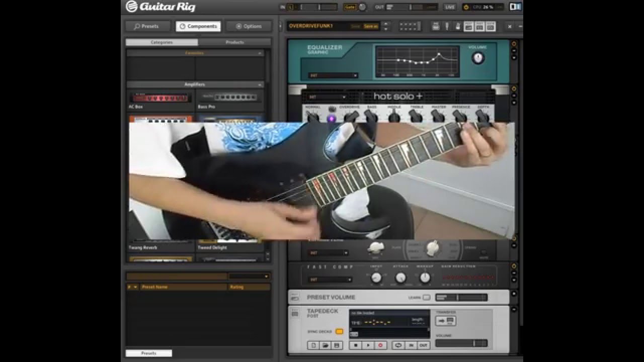
Task: Set loop OUT point button
Action: pos(424,345)
